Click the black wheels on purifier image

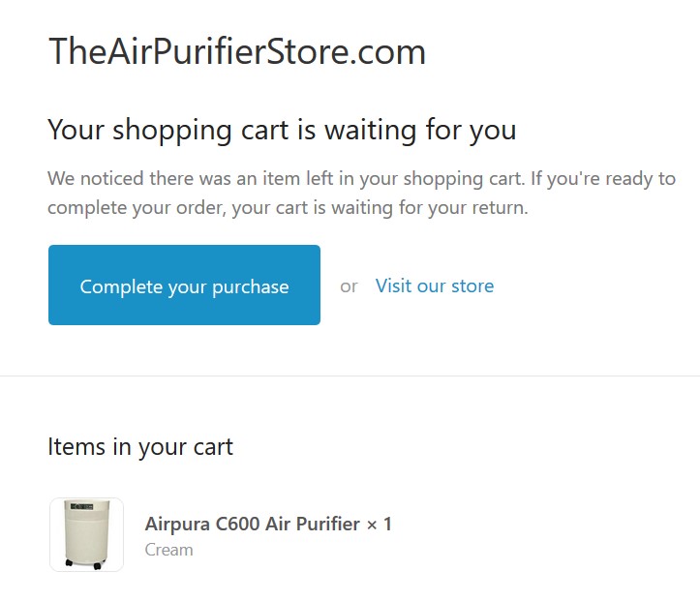(x=84, y=564)
